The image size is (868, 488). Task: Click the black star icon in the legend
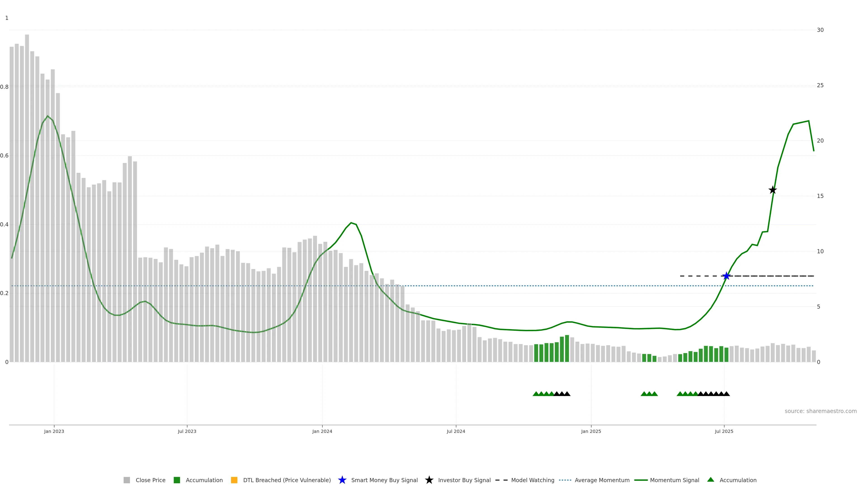click(429, 480)
